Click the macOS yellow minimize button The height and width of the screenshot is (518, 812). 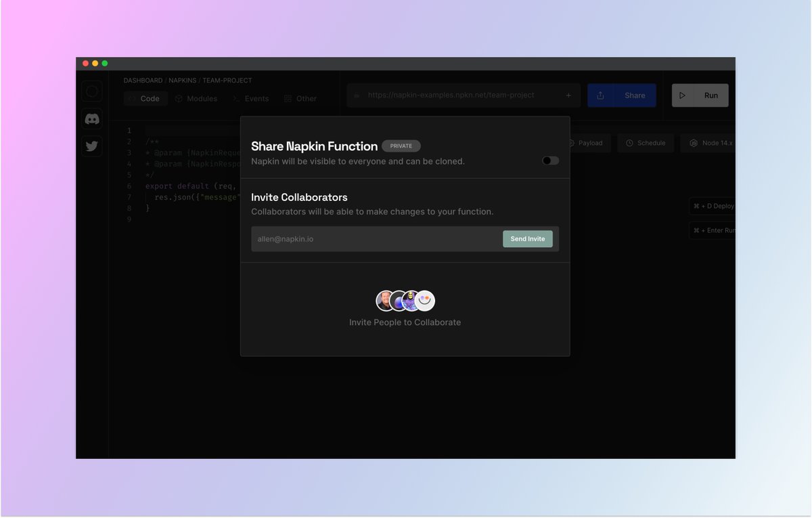click(95, 64)
